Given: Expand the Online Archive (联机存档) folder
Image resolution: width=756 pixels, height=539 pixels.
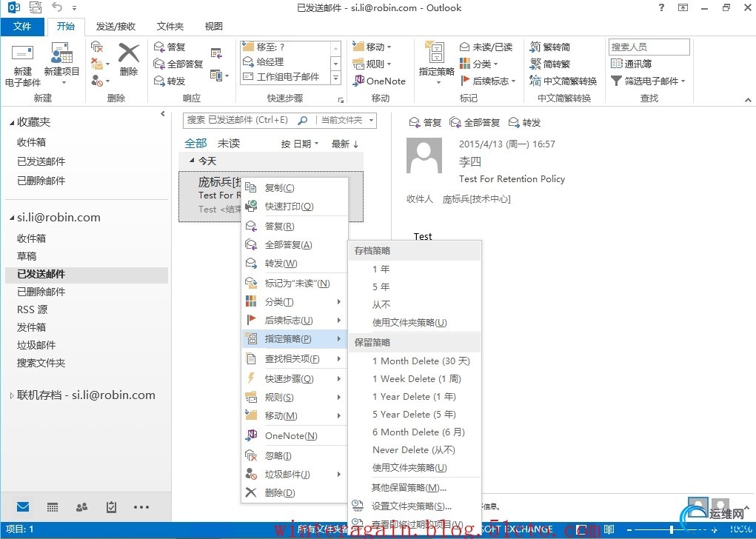Looking at the screenshot, I should [x=12, y=395].
